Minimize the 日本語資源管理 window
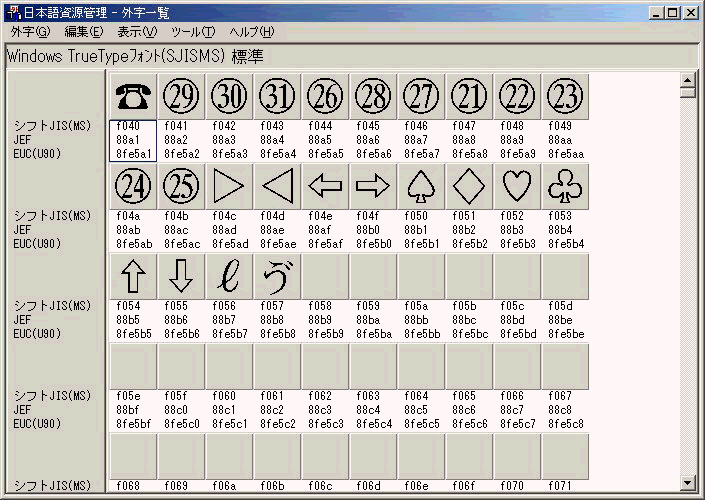 [656, 13]
